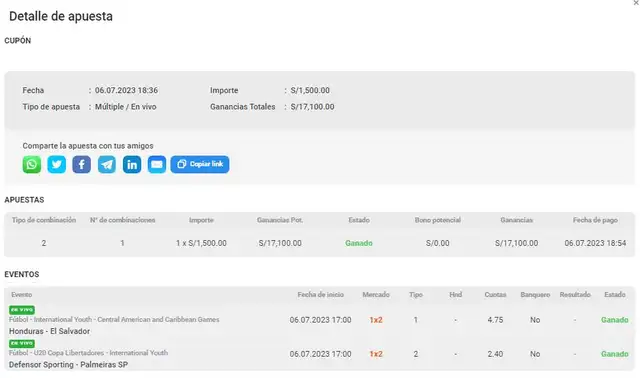Click the 1x2 market for Honduras match
The image size is (640, 378).
376,320
